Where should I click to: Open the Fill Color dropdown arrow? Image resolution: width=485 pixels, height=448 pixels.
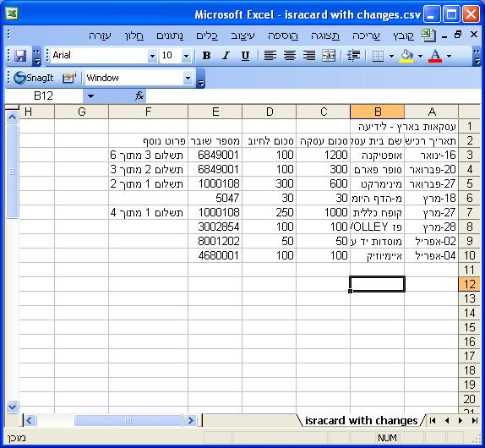click(x=420, y=56)
